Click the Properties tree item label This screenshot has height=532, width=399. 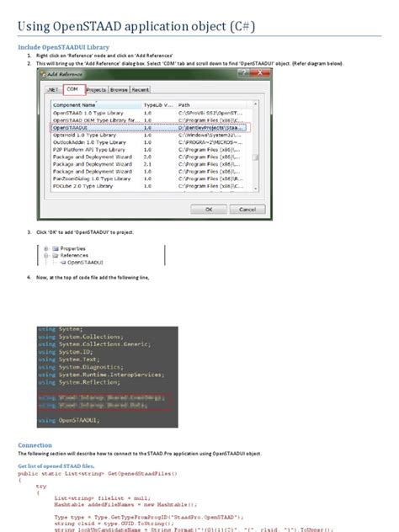(x=72, y=248)
